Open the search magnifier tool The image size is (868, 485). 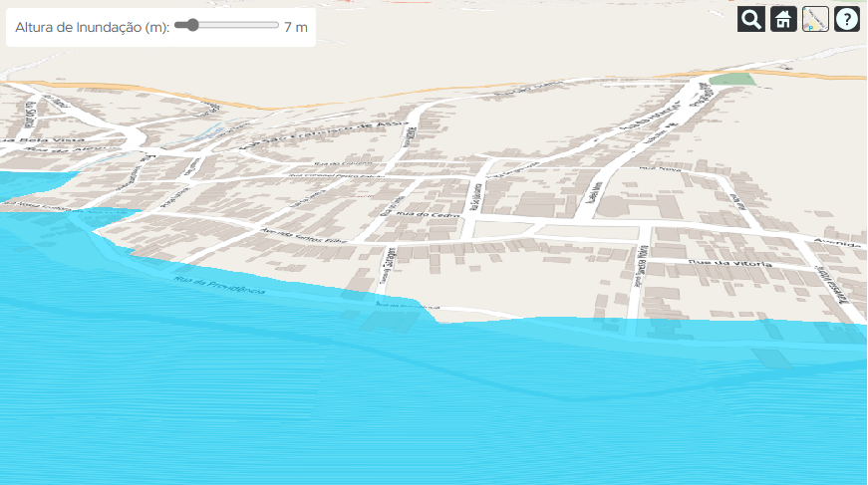(x=751, y=19)
